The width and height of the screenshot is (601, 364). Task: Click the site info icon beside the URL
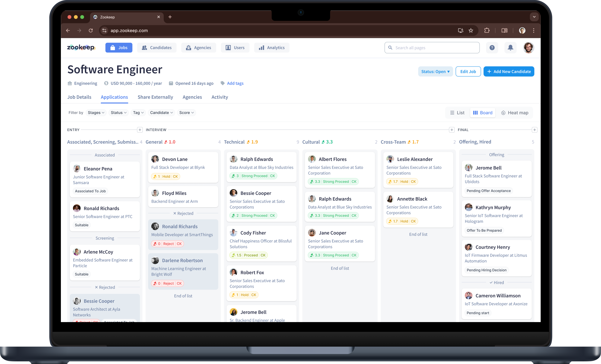click(x=104, y=31)
